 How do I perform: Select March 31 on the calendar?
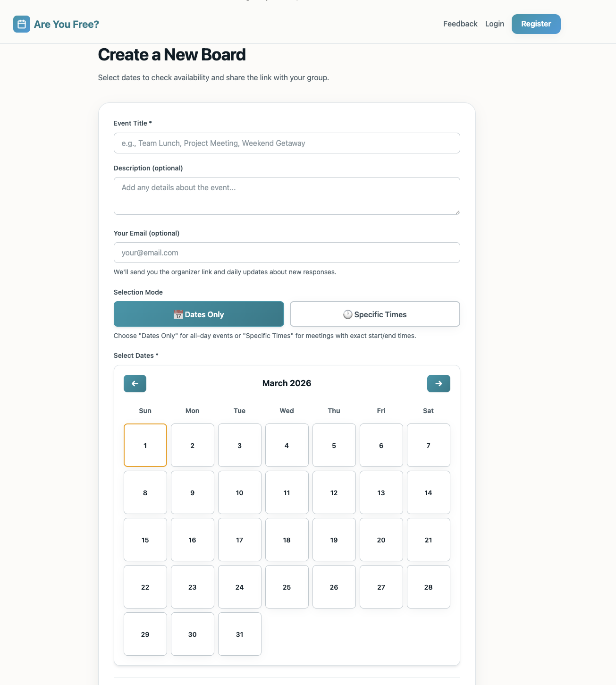[x=239, y=634]
